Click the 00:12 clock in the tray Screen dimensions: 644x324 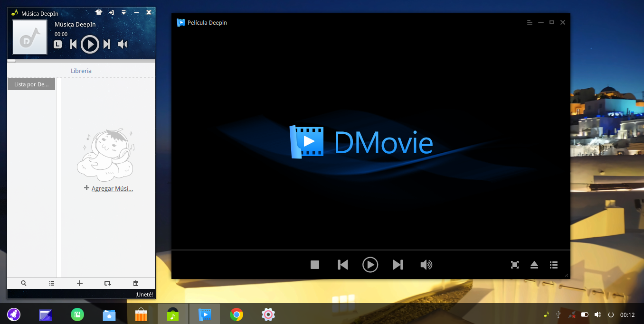[627, 315]
